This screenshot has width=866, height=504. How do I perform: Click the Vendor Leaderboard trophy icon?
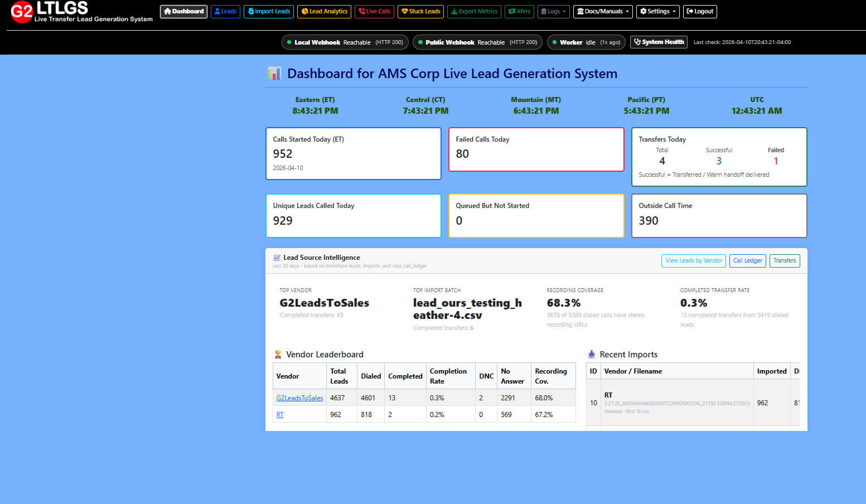278,353
